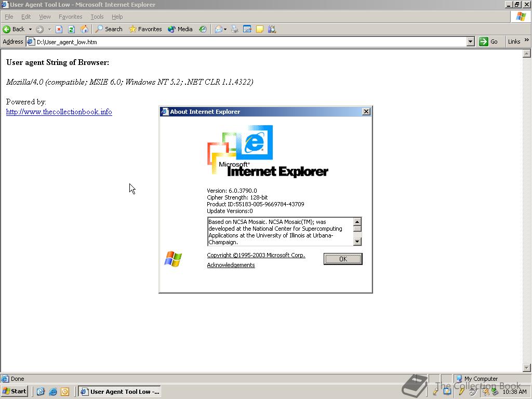Click the Edit page toolbar icon

click(247, 29)
